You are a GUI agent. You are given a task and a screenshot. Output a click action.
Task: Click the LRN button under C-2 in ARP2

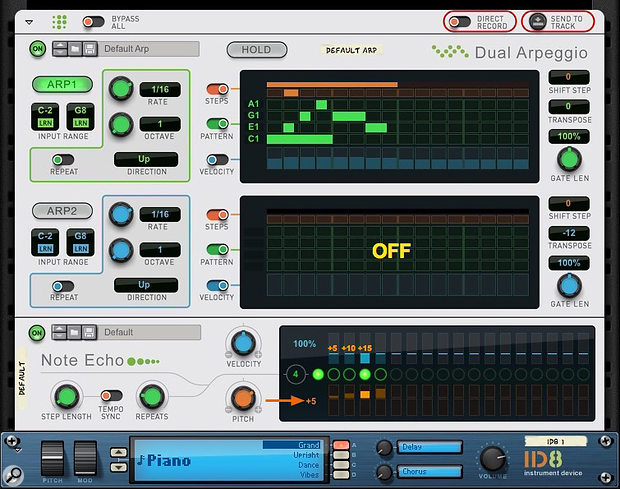click(45, 249)
